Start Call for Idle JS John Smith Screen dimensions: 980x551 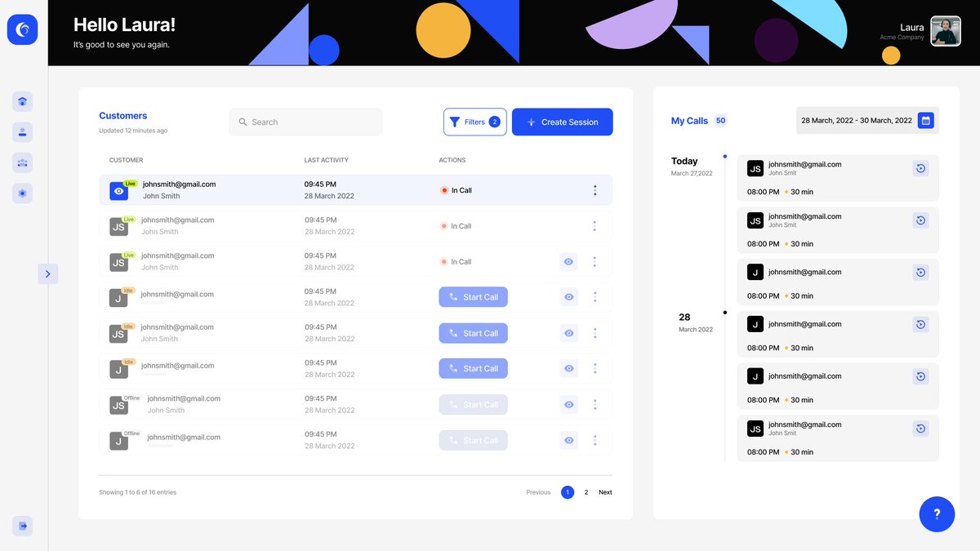[x=474, y=333]
